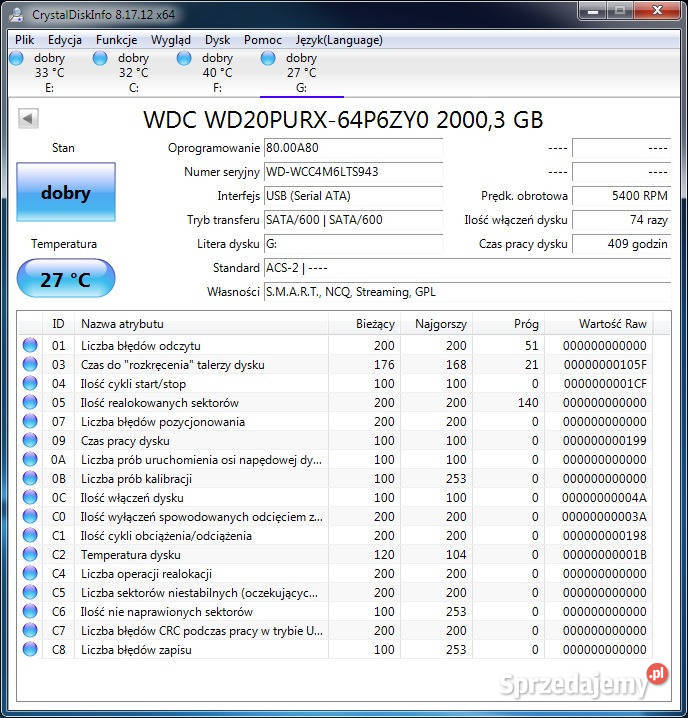
Task: Click status icon for attribute C4
Action: click(30, 573)
